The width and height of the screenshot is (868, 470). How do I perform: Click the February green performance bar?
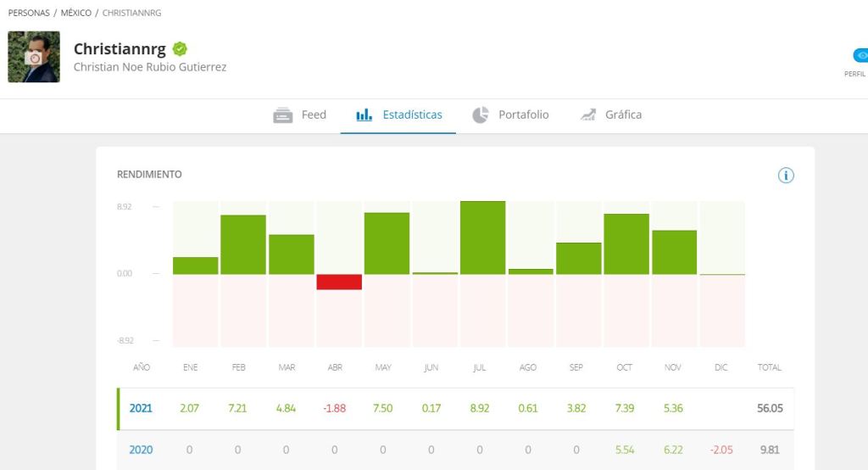click(243, 244)
